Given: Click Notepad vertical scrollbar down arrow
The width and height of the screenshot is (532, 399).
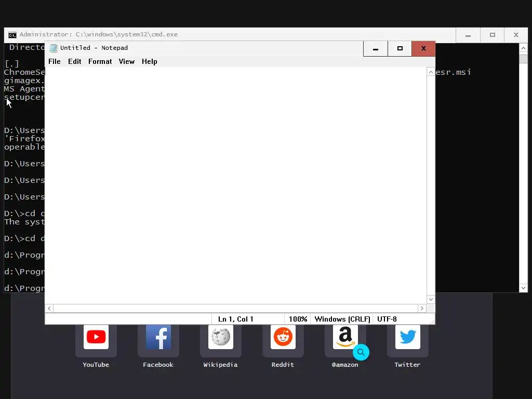Looking at the screenshot, I should [x=431, y=299].
